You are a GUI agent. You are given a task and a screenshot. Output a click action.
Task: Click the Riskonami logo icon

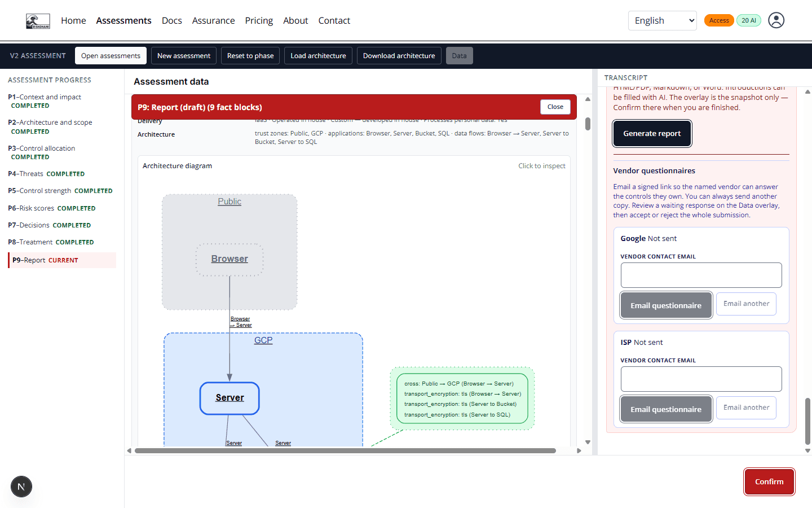38,21
